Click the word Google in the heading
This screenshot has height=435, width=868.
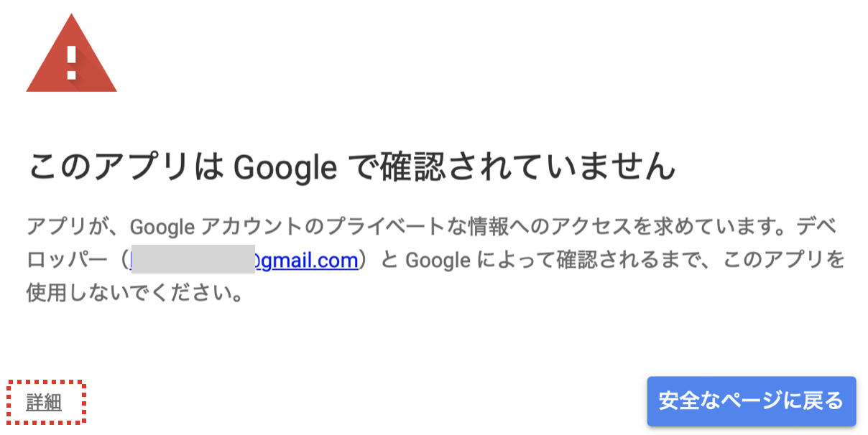click(285, 168)
